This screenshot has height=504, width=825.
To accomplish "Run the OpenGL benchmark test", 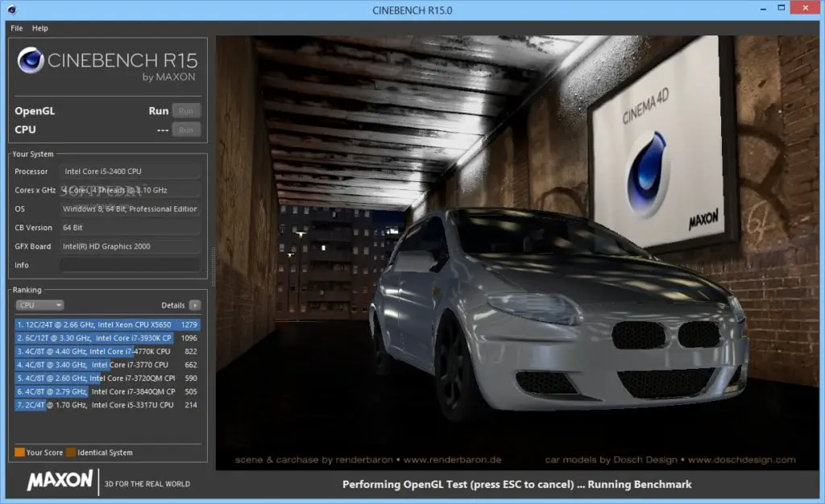I will click(x=186, y=110).
